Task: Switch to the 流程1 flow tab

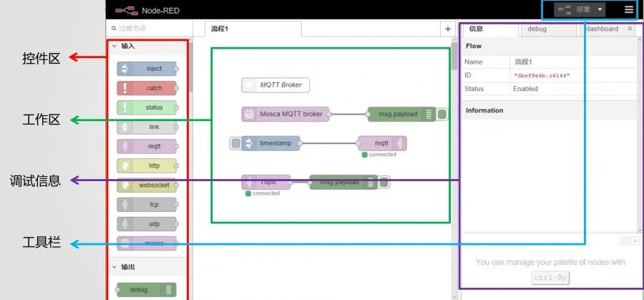Action: click(253, 29)
